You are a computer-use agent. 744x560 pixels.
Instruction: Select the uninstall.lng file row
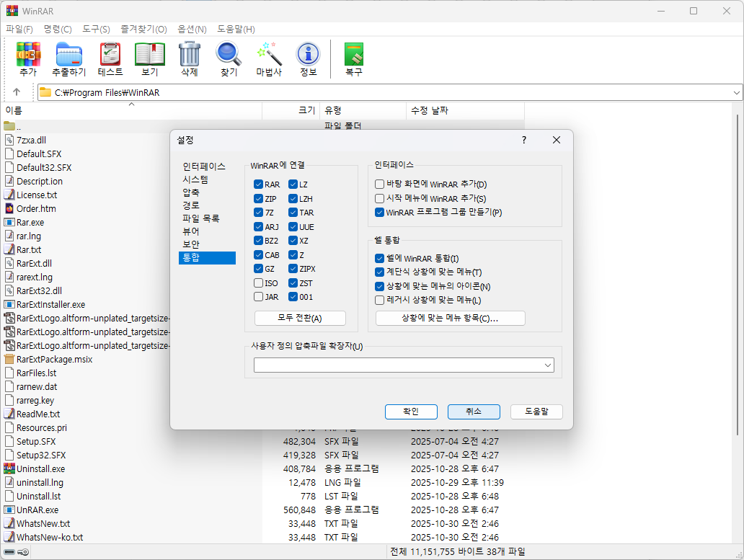(x=262, y=483)
